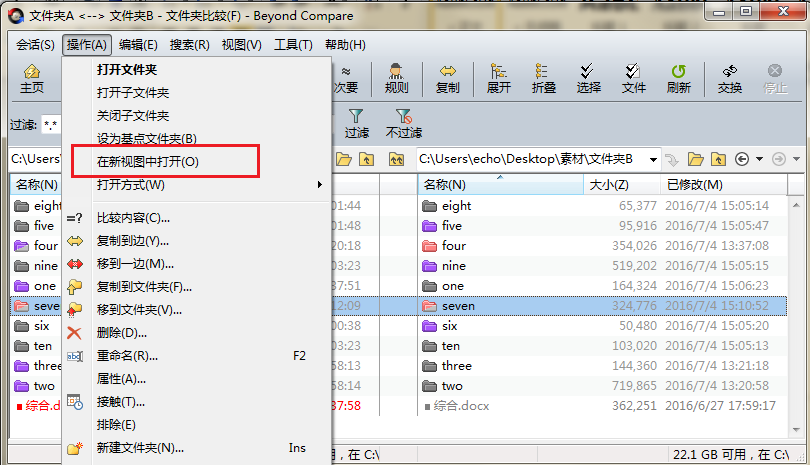Click the yellow arrow icon beside 复制到边(Y)
This screenshot has height=465, width=810.
coord(75,241)
